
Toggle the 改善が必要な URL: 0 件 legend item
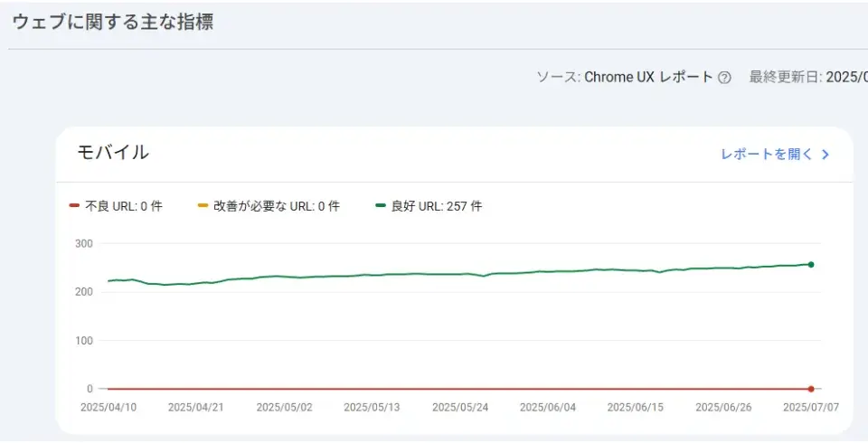pyautogui.click(x=269, y=206)
